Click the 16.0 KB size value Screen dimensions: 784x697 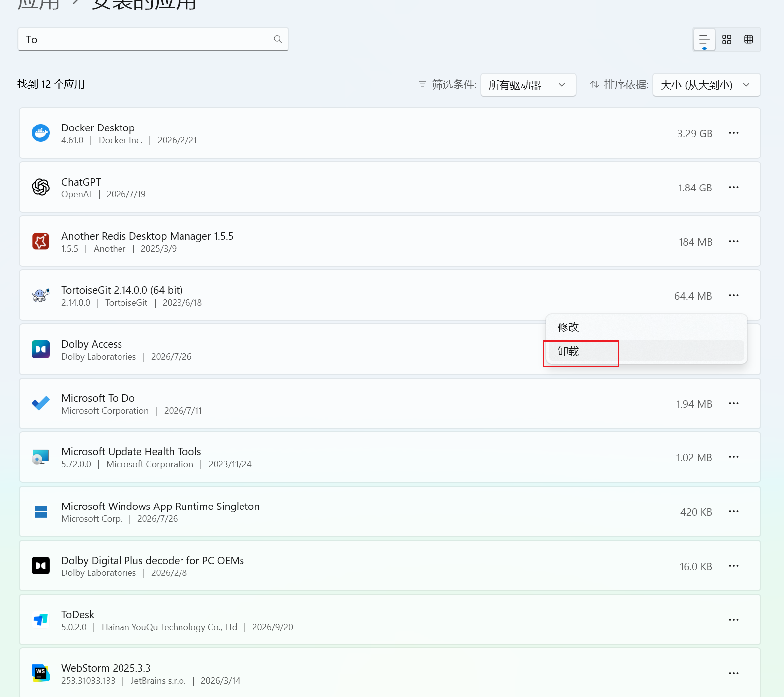pyautogui.click(x=696, y=566)
